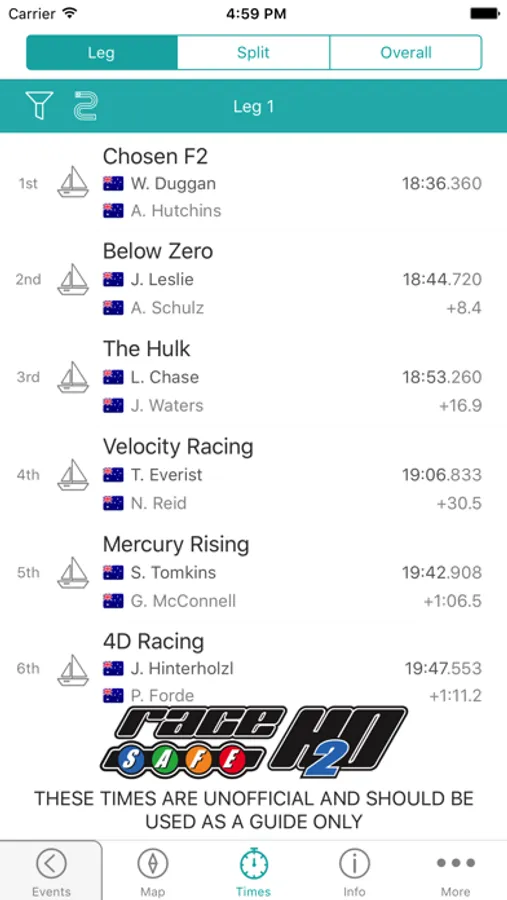Tap the boat icon for Below Zero
The image size is (507, 900).
click(73, 280)
